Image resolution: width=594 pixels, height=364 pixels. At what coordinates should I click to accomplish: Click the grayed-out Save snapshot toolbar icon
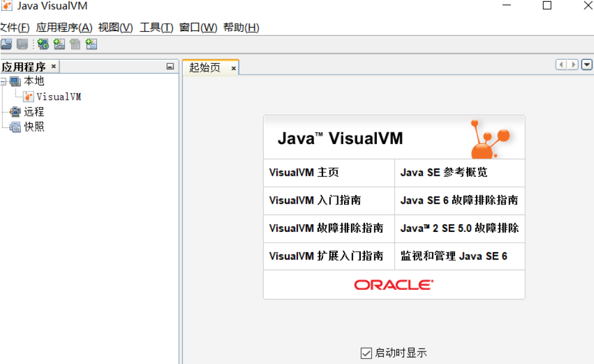(22, 44)
